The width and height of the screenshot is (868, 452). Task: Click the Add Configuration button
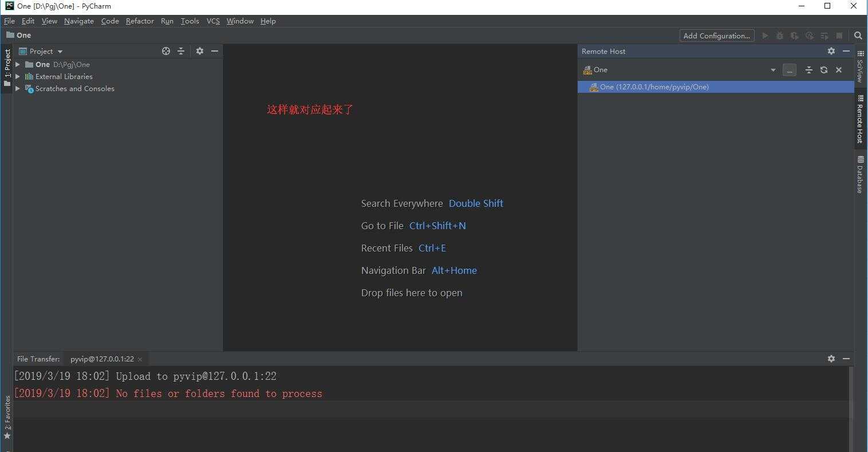717,36
